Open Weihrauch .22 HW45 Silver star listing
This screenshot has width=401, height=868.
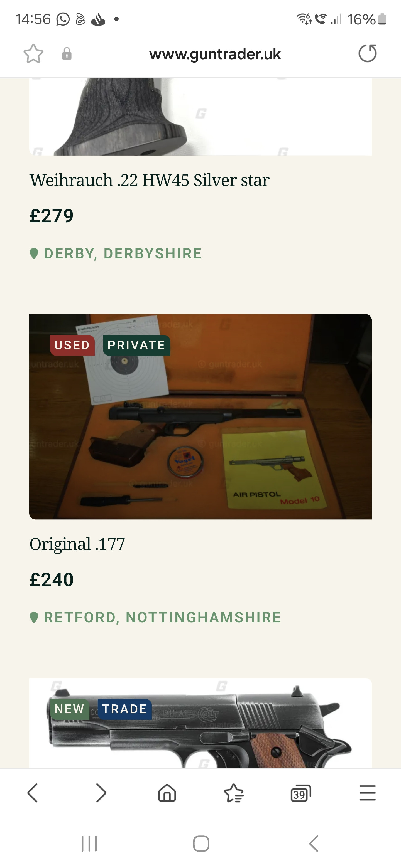click(150, 180)
